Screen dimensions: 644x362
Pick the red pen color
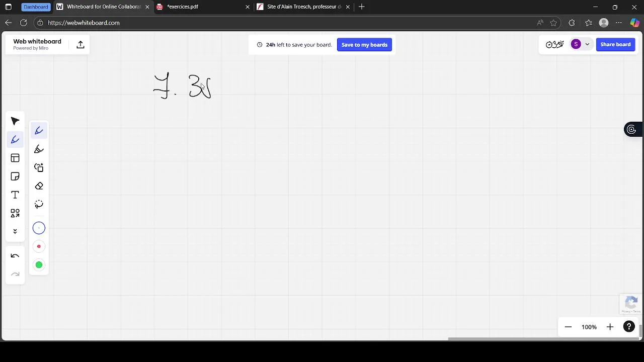click(39, 246)
